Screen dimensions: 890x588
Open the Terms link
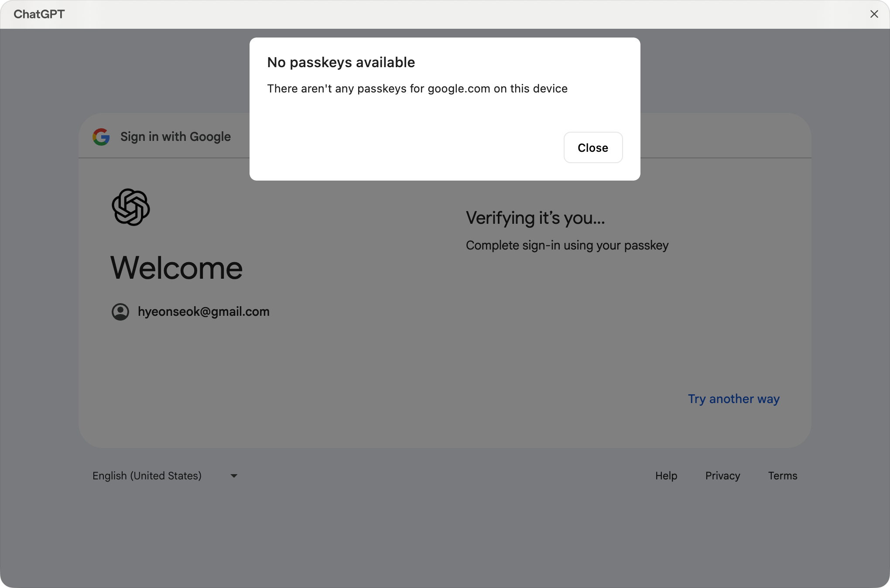point(782,476)
